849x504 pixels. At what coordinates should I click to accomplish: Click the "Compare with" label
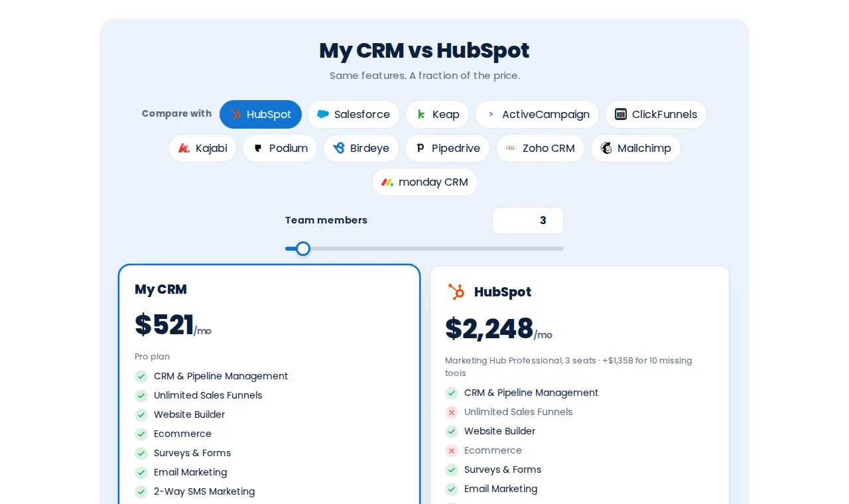click(176, 114)
